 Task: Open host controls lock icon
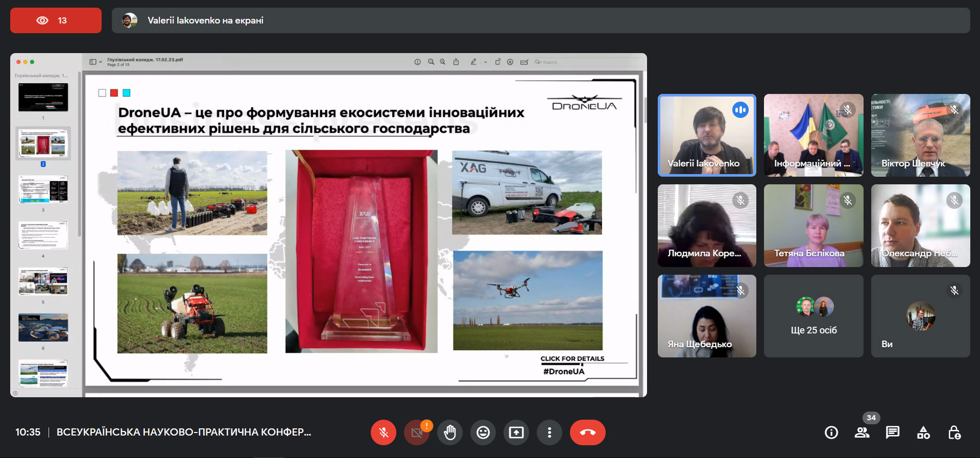[x=954, y=433]
